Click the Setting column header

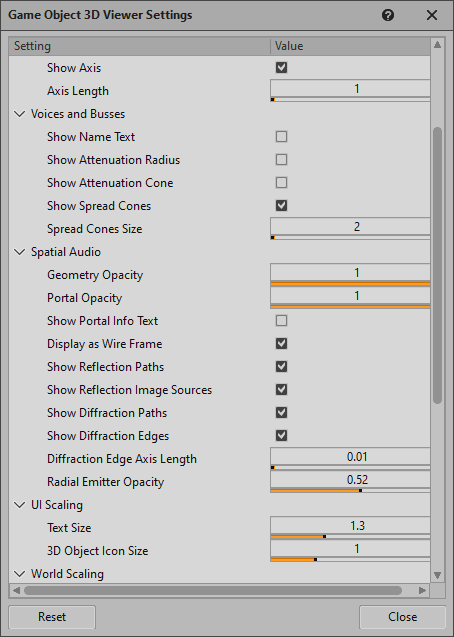(140, 46)
